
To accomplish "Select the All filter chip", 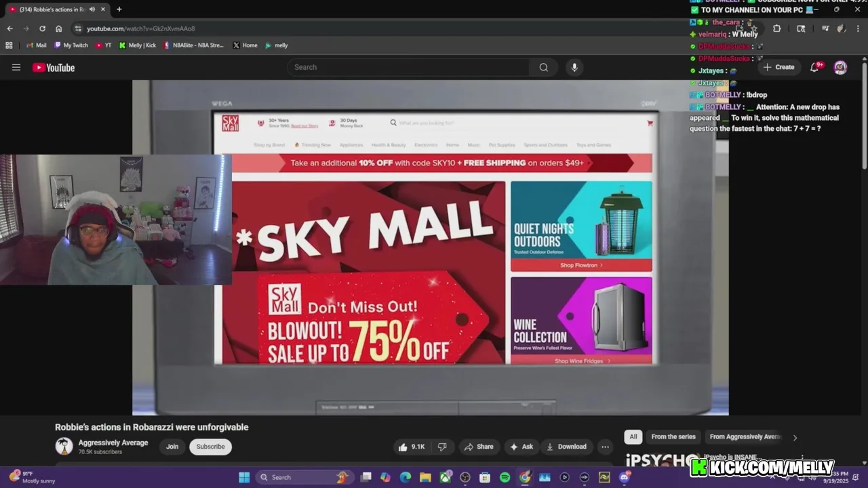I will [633, 436].
